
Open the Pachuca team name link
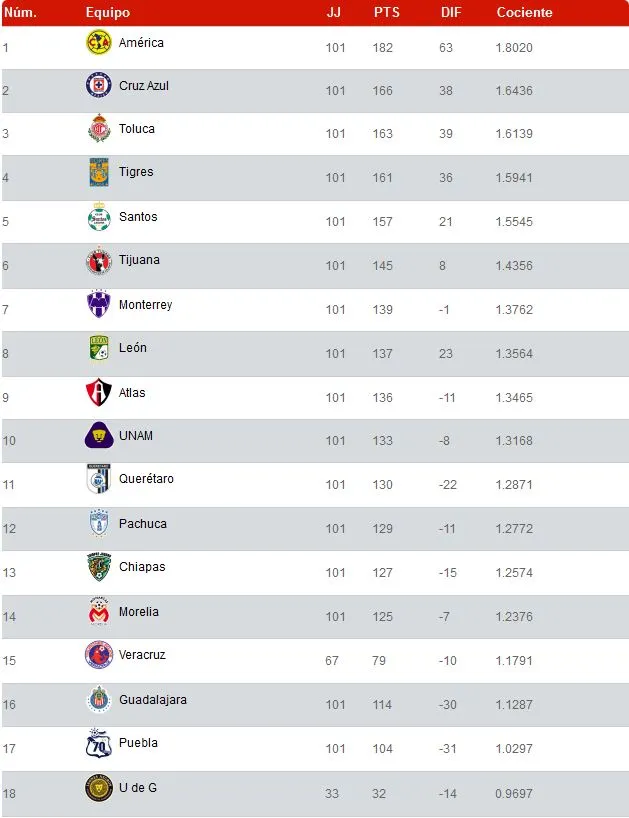click(x=142, y=524)
